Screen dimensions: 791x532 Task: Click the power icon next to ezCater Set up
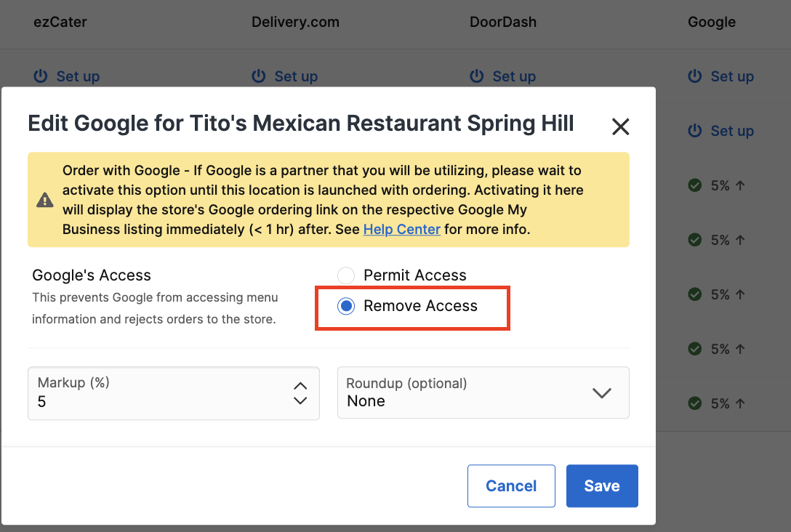pyautogui.click(x=40, y=76)
